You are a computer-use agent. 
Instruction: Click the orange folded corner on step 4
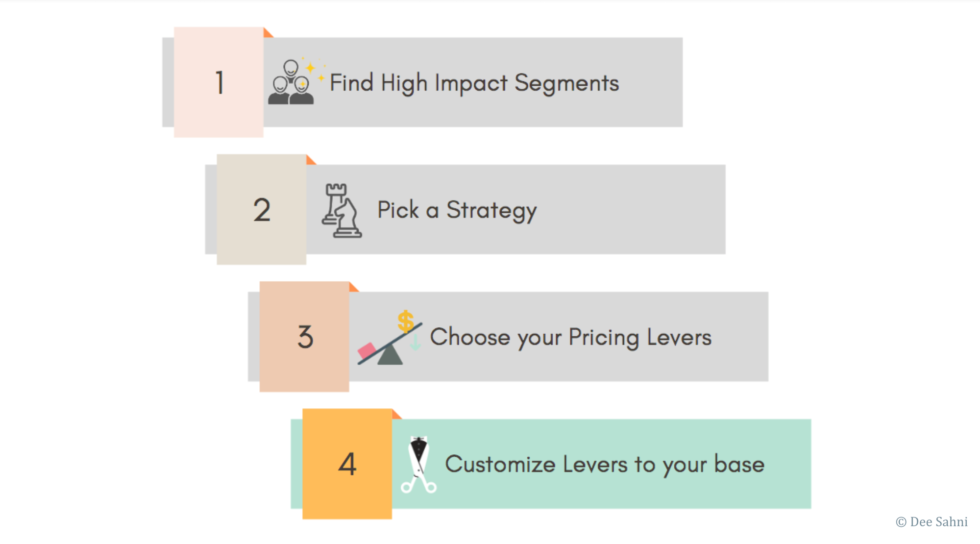click(x=396, y=415)
